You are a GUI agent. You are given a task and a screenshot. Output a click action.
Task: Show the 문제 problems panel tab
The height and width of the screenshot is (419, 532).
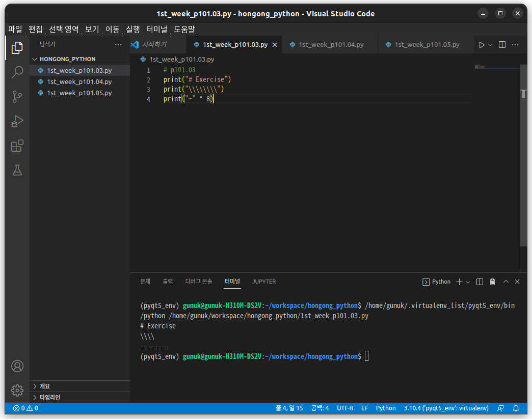click(145, 282)
